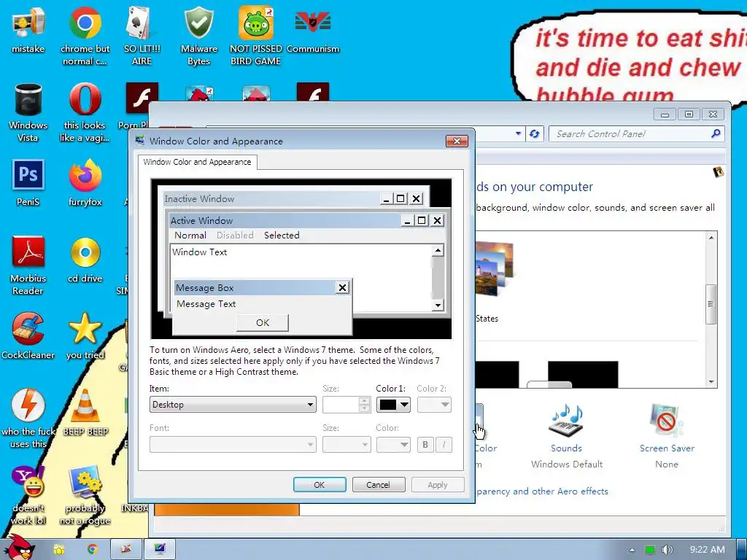Viewport: 747px width, 560px height.
Task: Open the Photoshop 'PeniS' desktop icon
Action: click(28, 182)
